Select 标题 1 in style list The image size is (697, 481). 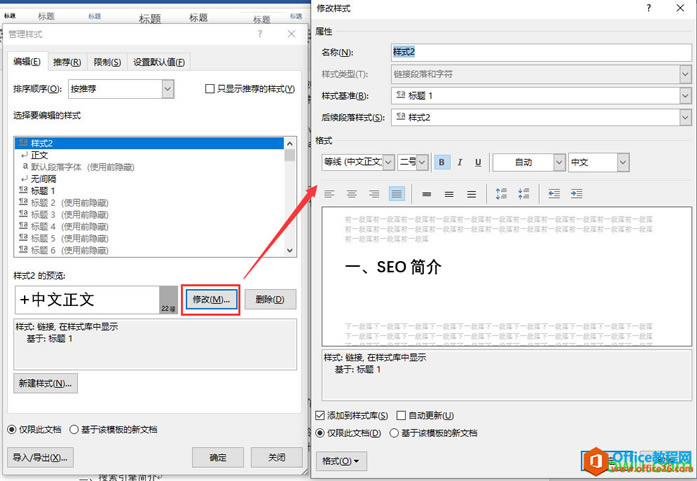[x=149, y=191]
